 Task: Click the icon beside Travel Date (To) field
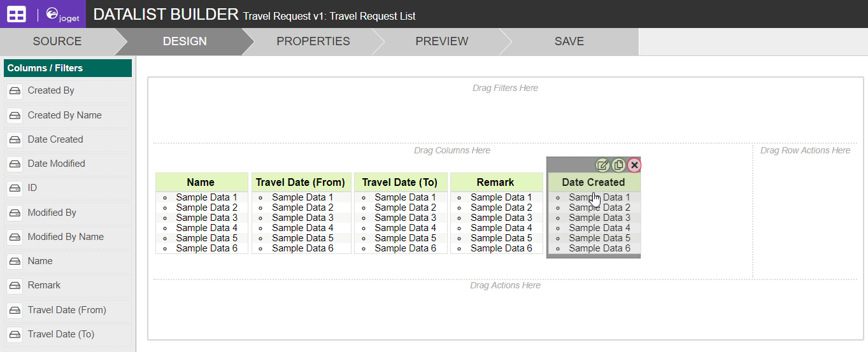pos(15,335)
